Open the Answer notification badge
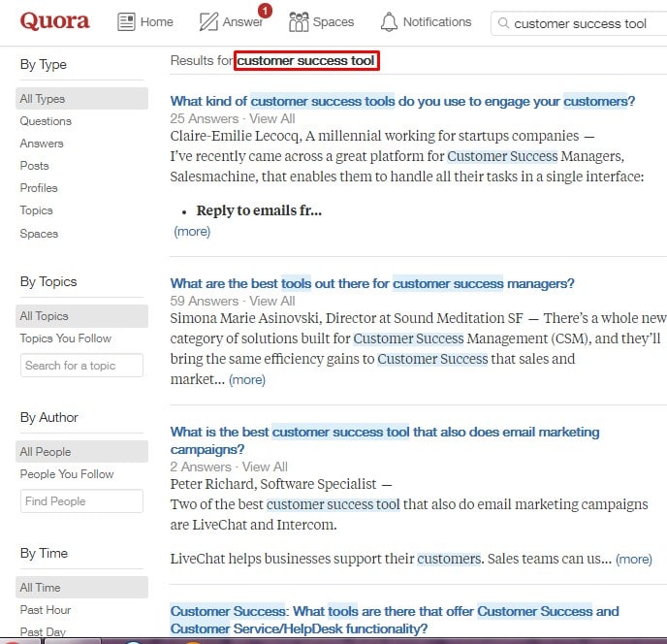This screenshot has height=644, width=667. coord(265,11)
